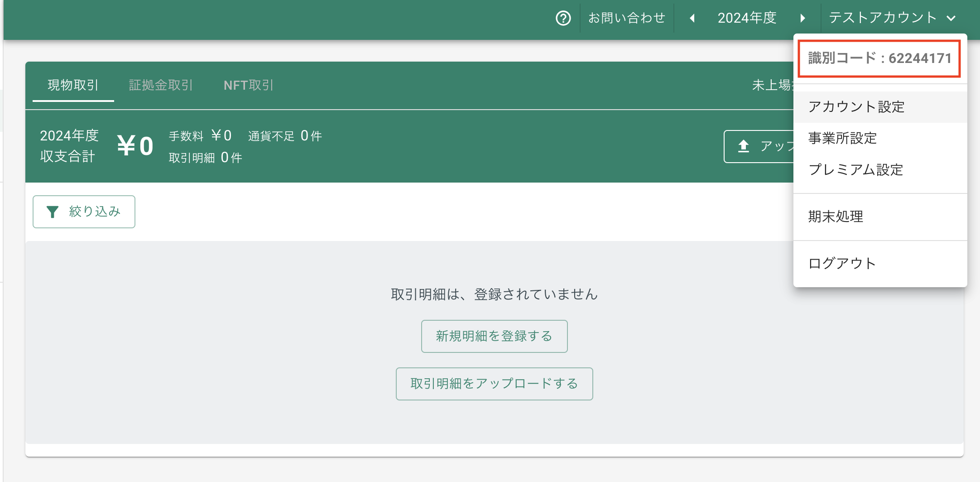Open 事業所設定 menu item

pos(880,138)
